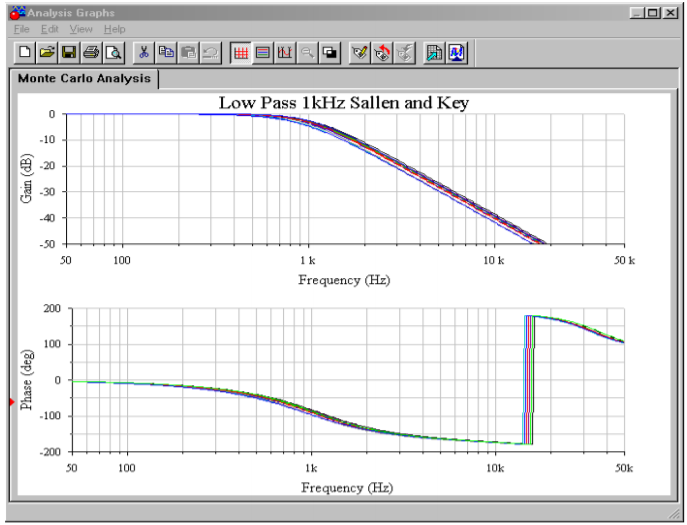Click the grayed tag with checkmark icon
Image resolution: width=687 pixels, height=525 pixels.
point(404,53)
